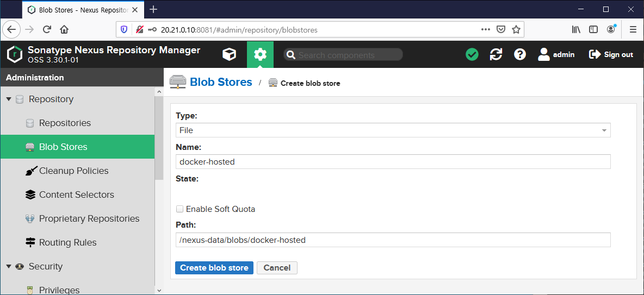644x295 pixels.
Task: Open Proprietary Repositories in the sidebar
Action: [77, 219]
